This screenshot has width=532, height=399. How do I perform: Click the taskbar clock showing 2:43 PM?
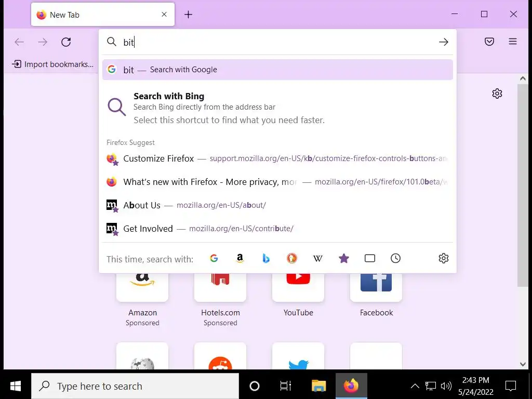pos(476,386)
